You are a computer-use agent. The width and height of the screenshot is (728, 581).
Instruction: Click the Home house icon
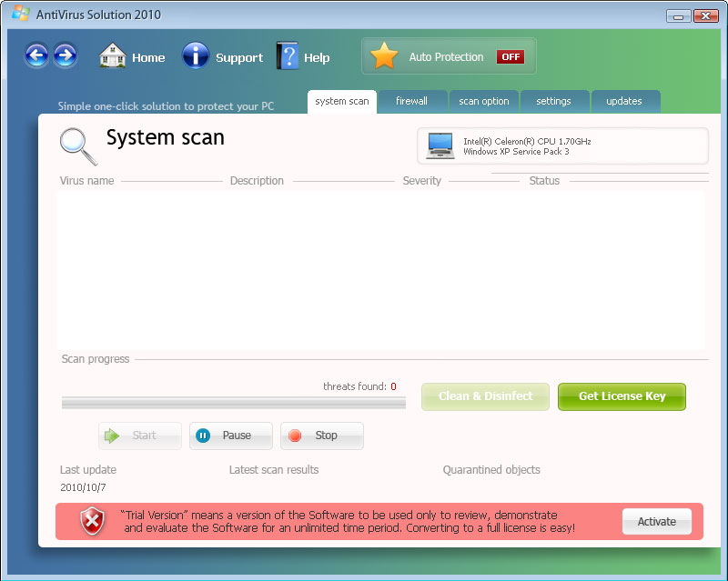tap(112, 55)
